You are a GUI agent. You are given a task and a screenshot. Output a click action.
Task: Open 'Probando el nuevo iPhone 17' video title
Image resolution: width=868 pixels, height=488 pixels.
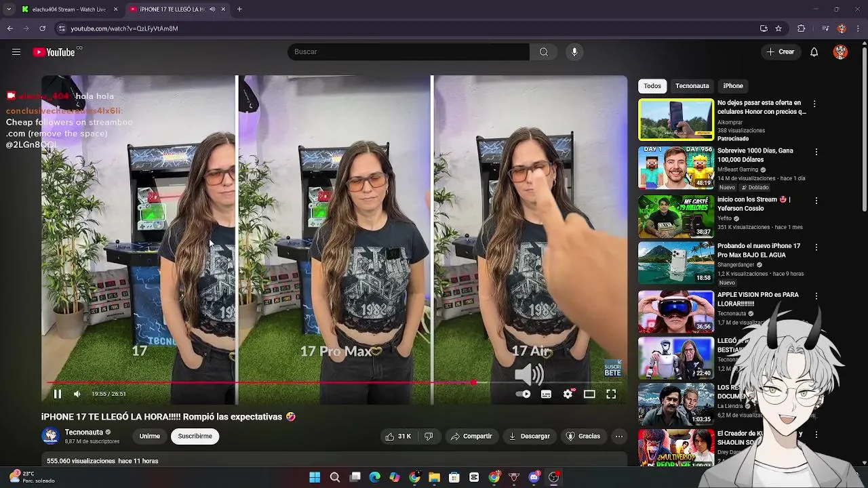pyautogui.click(x=759, y=250)
